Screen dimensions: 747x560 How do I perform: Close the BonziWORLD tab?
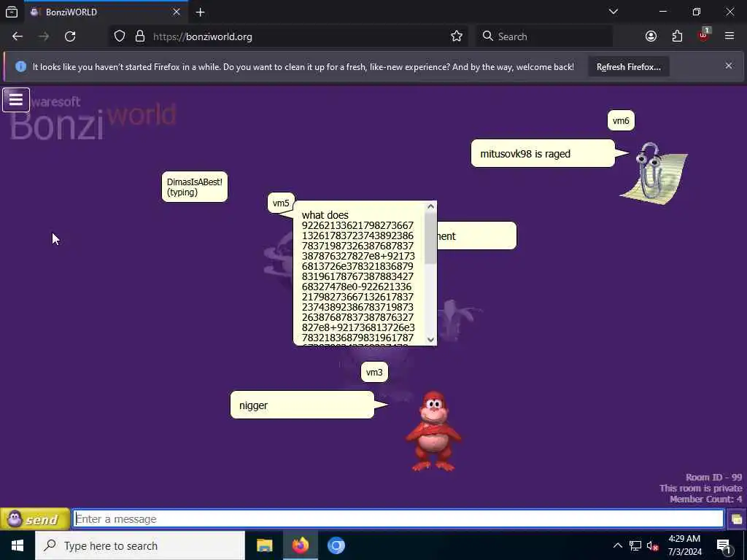click(177, 12)
